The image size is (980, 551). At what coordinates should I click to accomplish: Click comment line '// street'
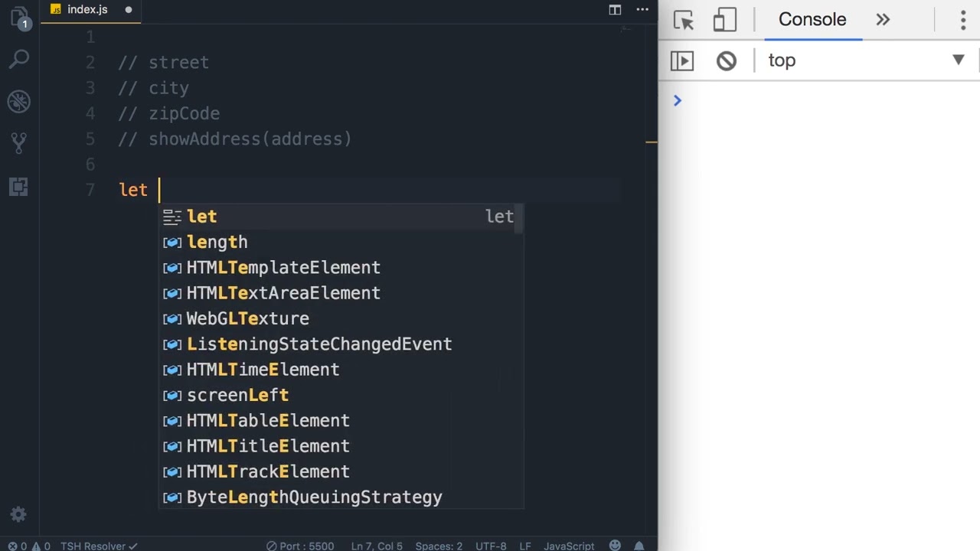[x=164, y=63]
